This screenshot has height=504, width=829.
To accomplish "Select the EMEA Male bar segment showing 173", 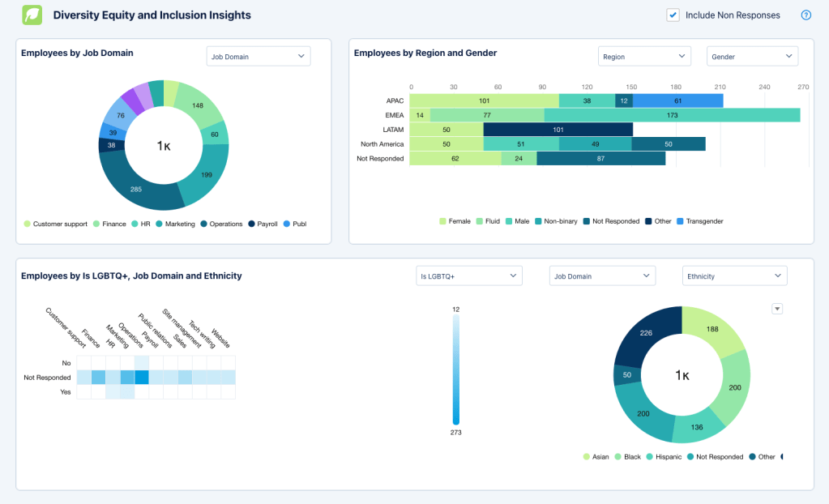I will tap(672, 116).
